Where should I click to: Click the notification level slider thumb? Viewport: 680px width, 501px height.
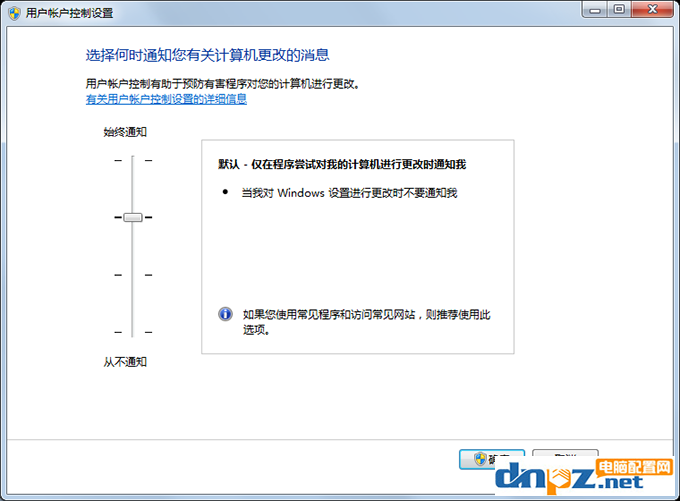coord(133,217)
